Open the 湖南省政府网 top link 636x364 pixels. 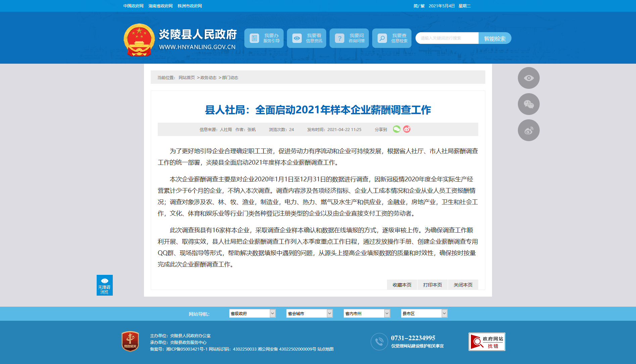tap(160, 6)
